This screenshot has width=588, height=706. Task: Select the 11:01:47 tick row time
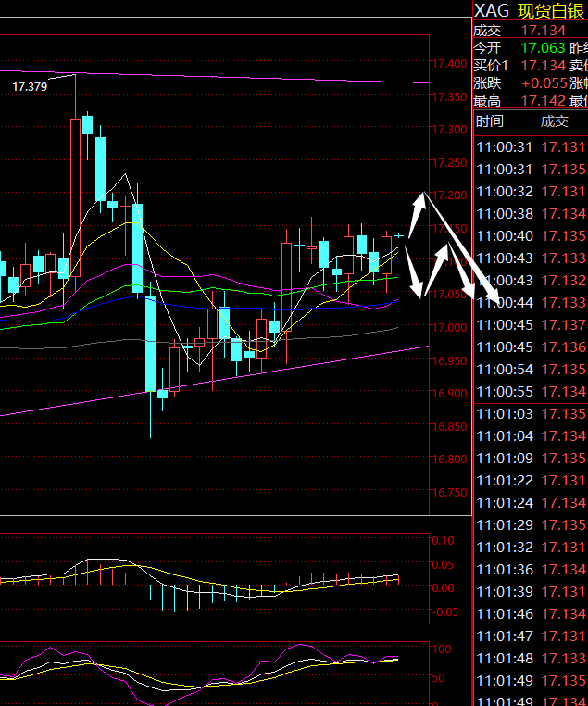504,637
